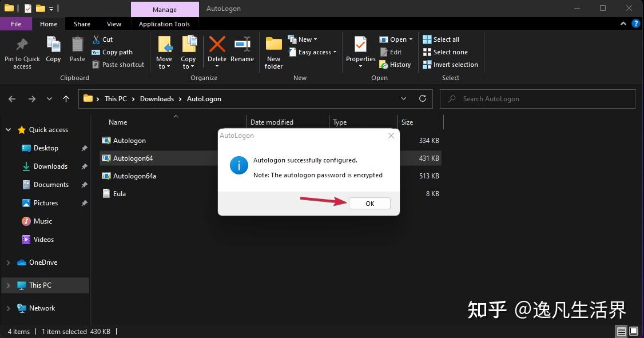
Task: Click OK to confirm Autologon configuration
Action: 369,203
